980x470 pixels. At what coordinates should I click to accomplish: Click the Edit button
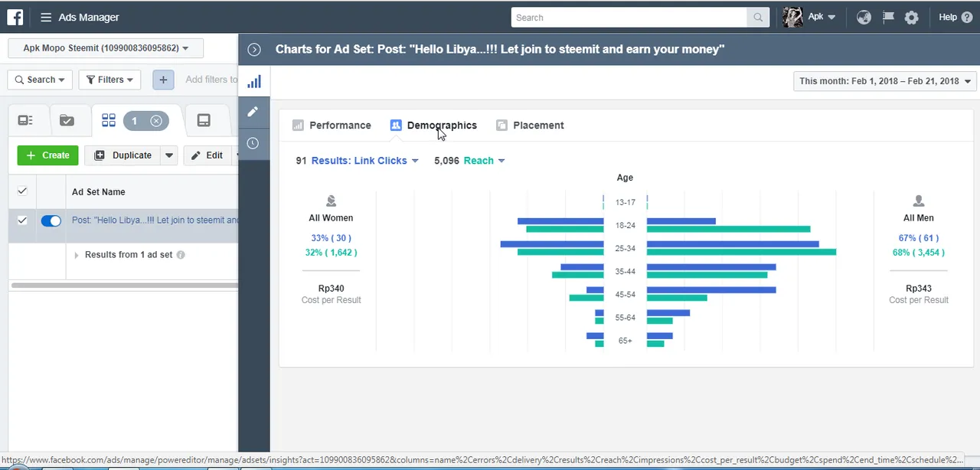(207, 155)
